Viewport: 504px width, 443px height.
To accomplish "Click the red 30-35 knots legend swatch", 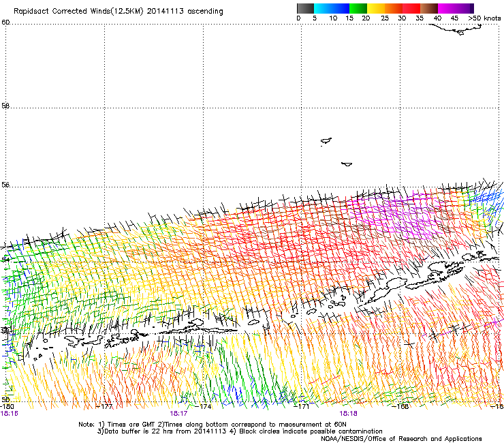I will (x=411, y=8).
